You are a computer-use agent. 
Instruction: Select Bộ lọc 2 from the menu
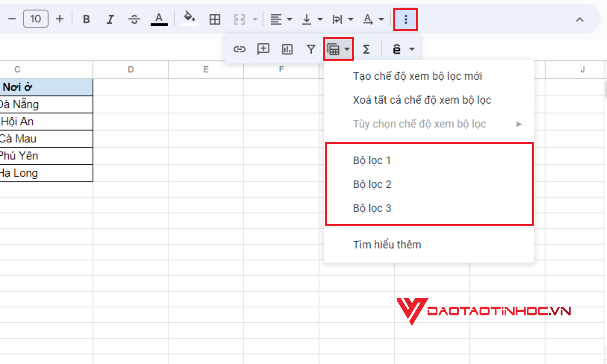pos(372,184)
